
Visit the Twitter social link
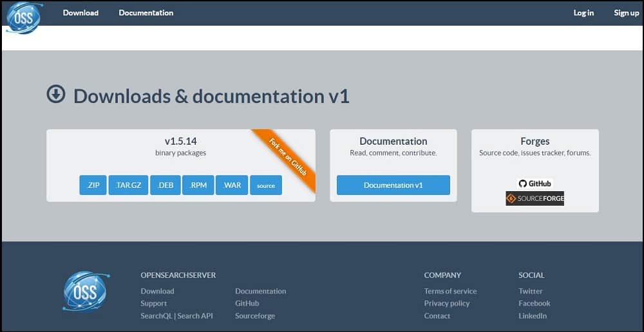(530, 291)
